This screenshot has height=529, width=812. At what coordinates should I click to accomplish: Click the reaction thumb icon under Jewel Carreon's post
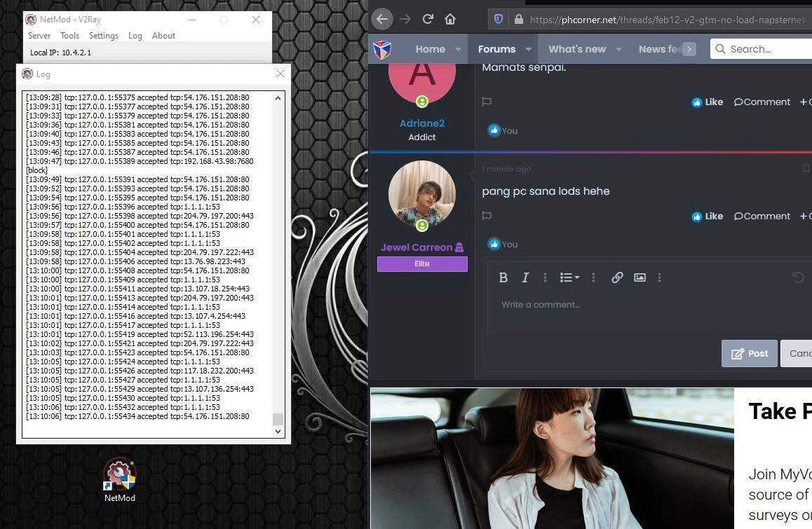(x=494, y=244)
